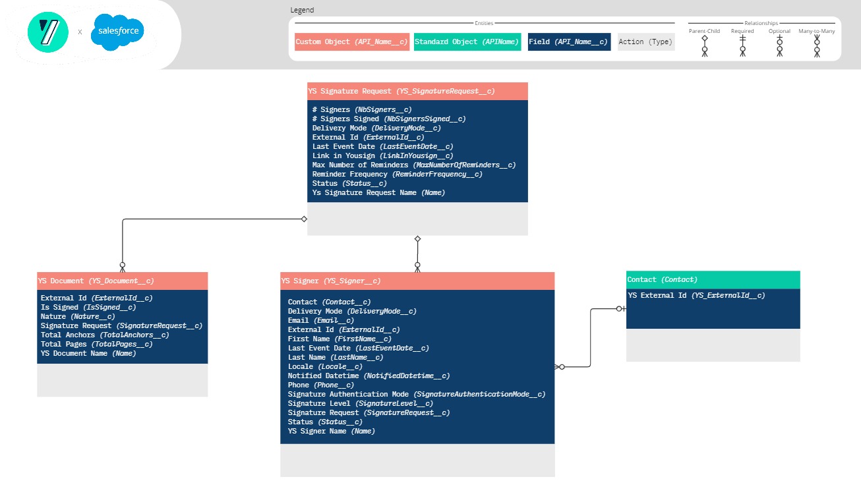Click the 'Max Number of Reminders' field
This screenshot has height=504, width=861.
tap(414, 165)
